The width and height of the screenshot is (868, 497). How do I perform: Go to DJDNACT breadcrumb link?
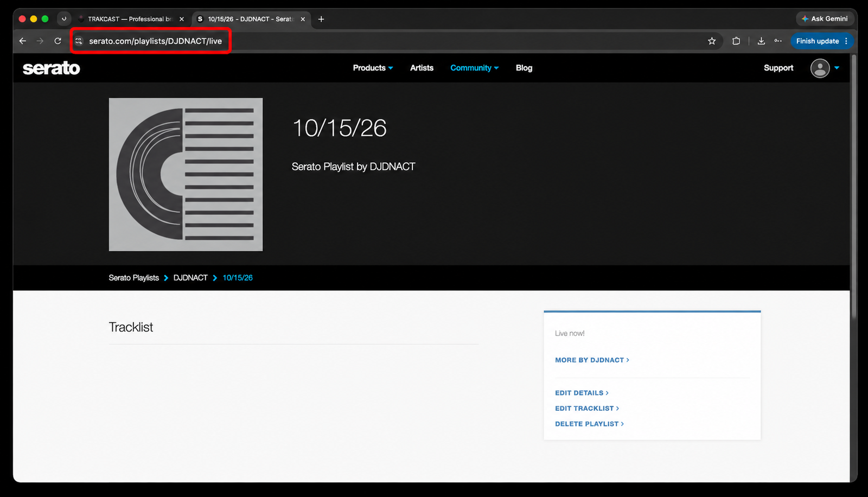click(190, 277)
